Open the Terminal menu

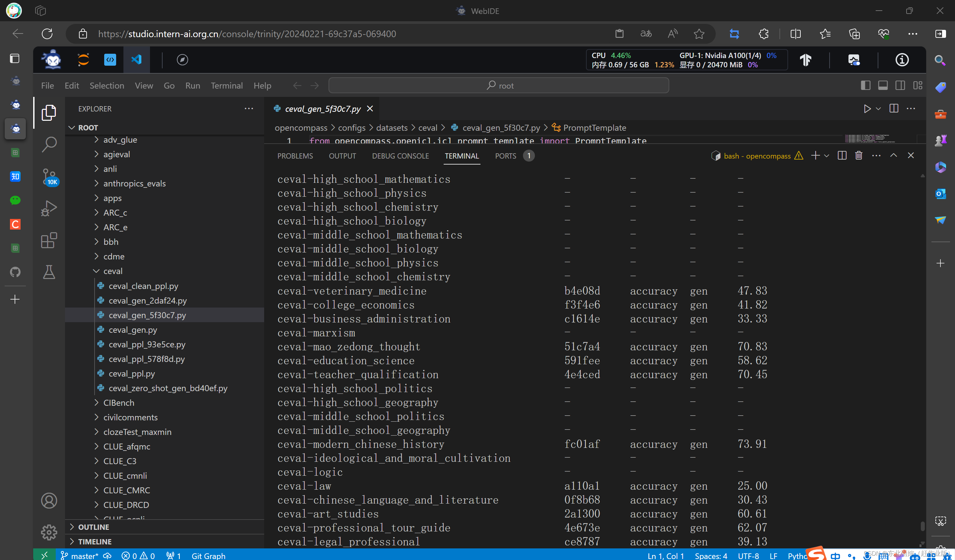(x=227, y=86)
